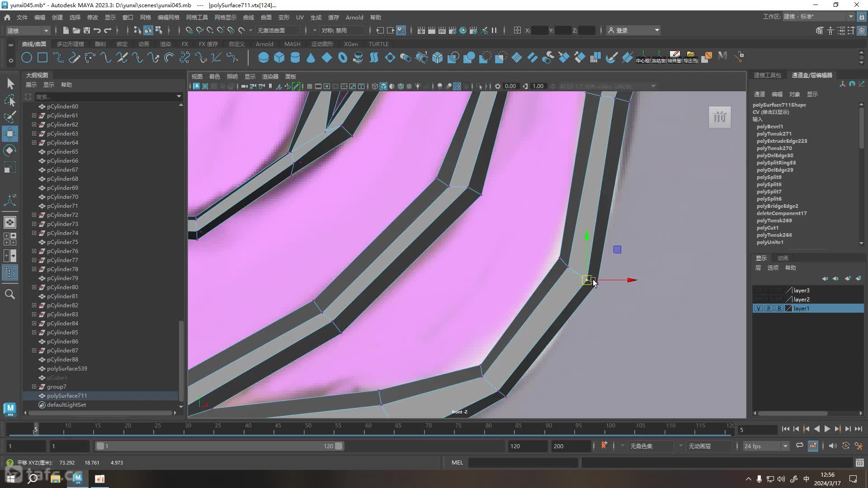Viewport: 868px width, 488px height.
Task: Toggle the Animation radio tab in layer editor
Action: click(x=783, y=258)
